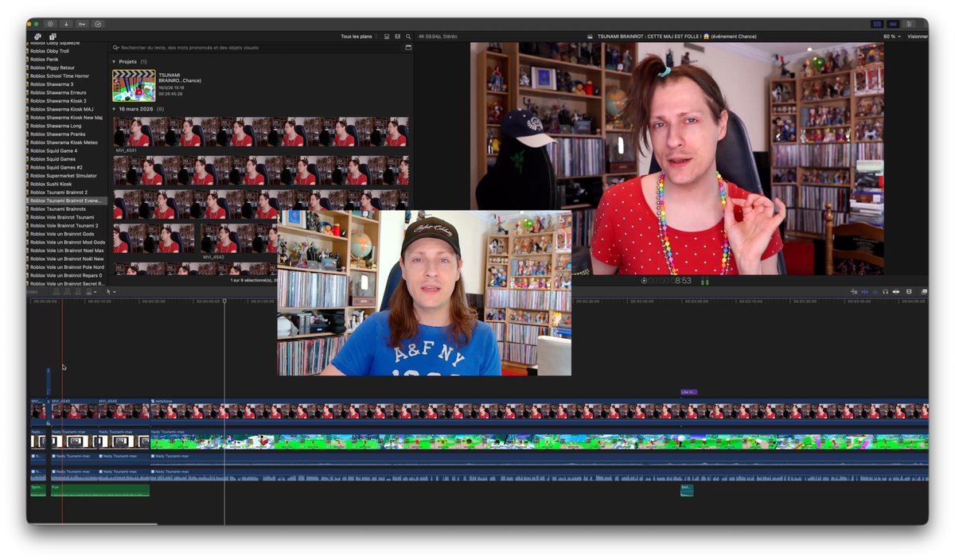
Task: Open clip appearance and grouping options icon
Action: tap(397, 37)
